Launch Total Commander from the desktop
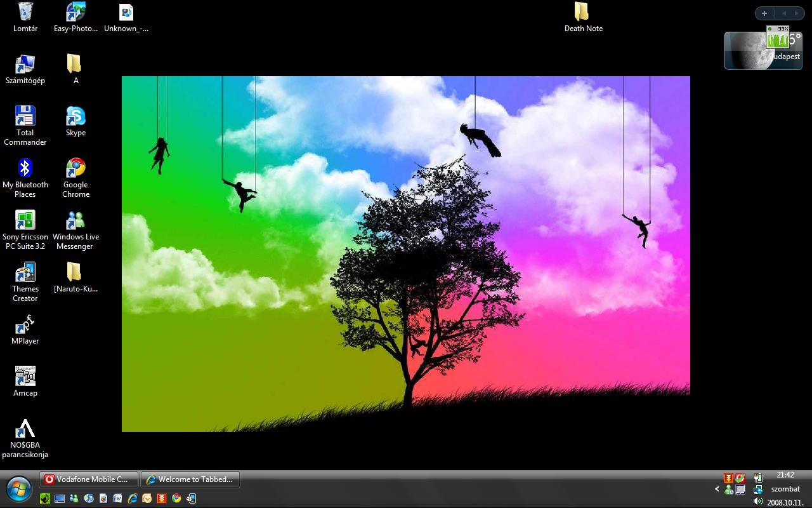 (x=25, y=126)
